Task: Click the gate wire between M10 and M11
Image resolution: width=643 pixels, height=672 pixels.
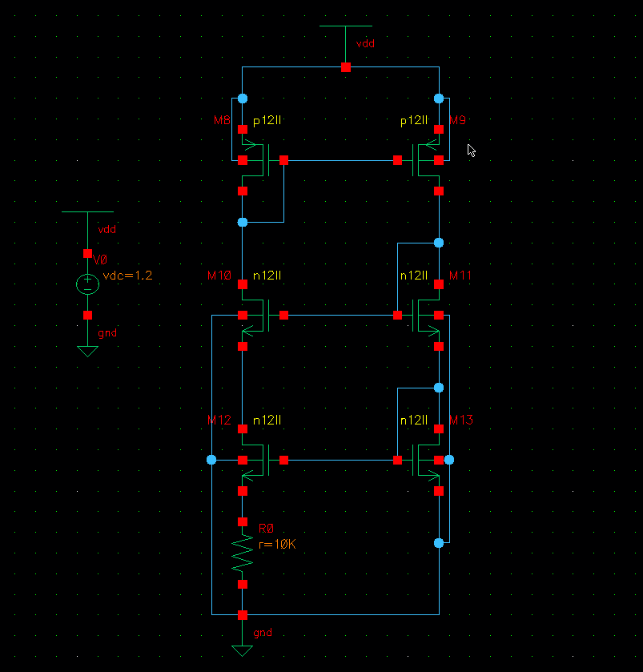Action: [x=340, y=316]
